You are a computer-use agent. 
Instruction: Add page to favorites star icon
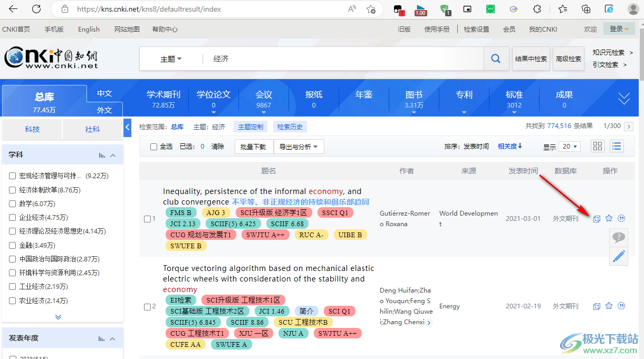click(x=371, y=9)
